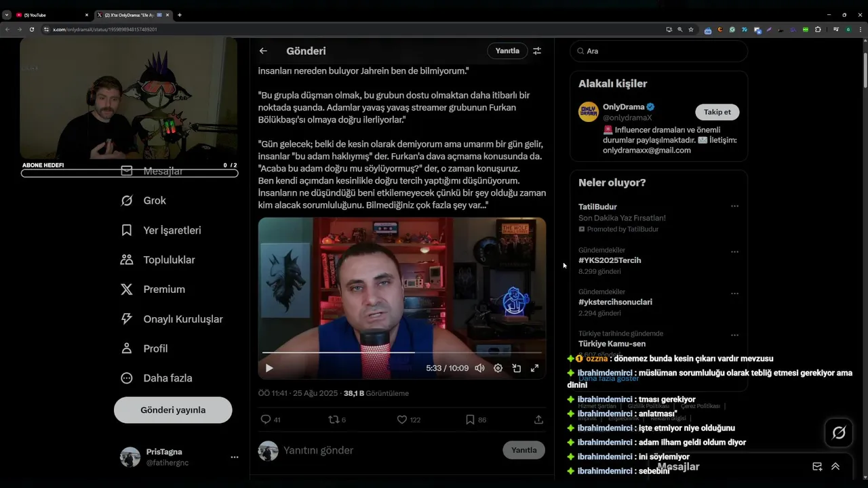
Task: Click Yanıtla beside reply field
Action: [x=524, y=450]
